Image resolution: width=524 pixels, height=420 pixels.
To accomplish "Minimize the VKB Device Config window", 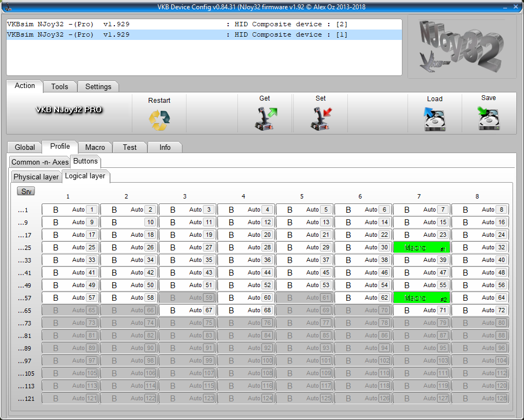I will 505,7.
